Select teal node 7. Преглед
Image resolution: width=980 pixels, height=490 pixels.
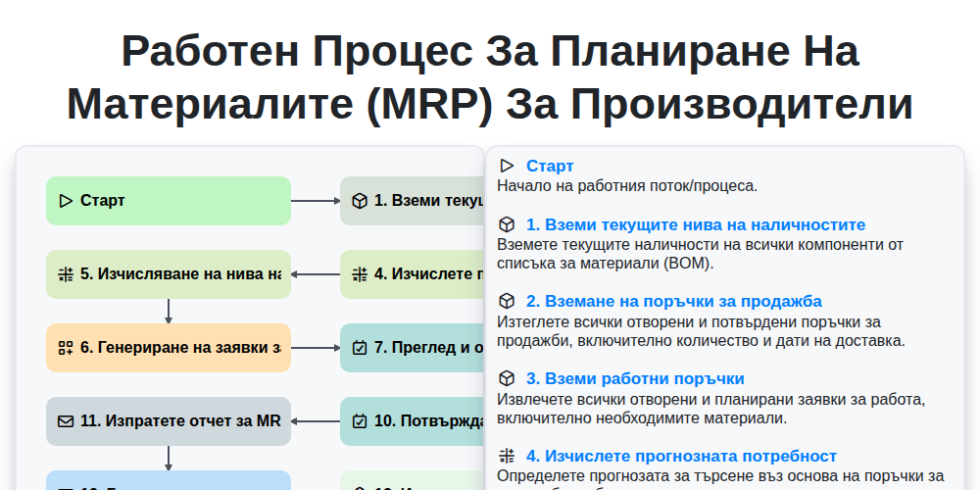(413, 348)
